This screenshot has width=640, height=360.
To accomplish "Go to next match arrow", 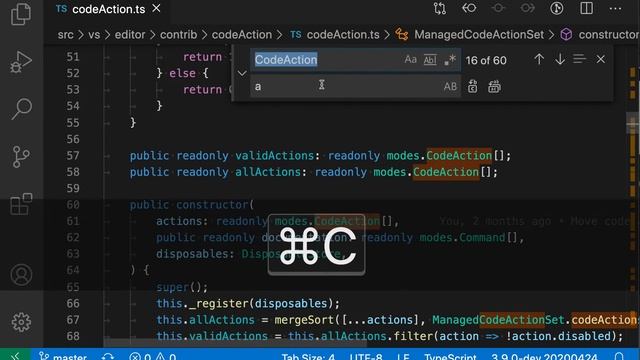I will (x=560, y=60).
